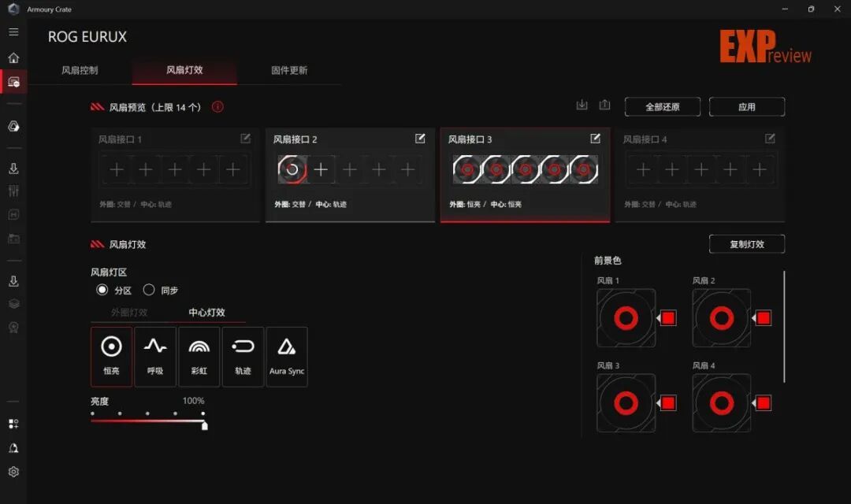The image size is (851, 504).
Task: Open 风扇 1 red color swatch
Action: (x=668, y=318)
